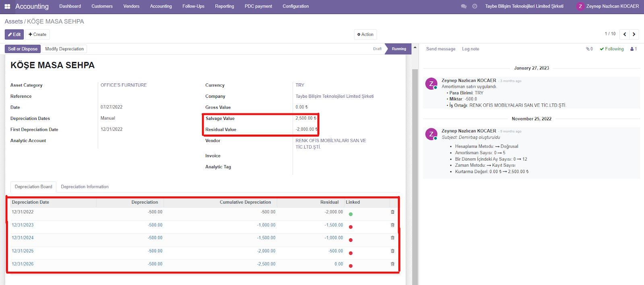Image resolution: width=644 pixels, height=285 pixels.
Task: Click the form vertical scrollbar
Action: (x=415, y=177)
